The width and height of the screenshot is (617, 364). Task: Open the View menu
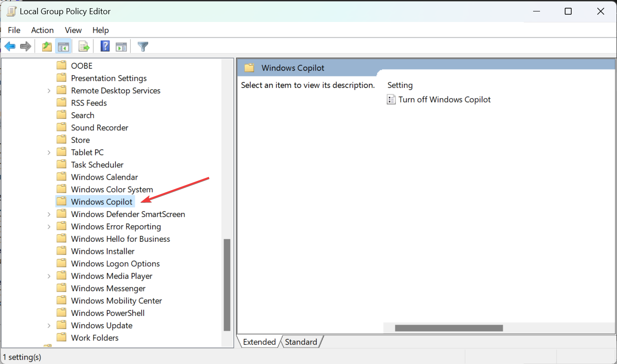(73, 30)
